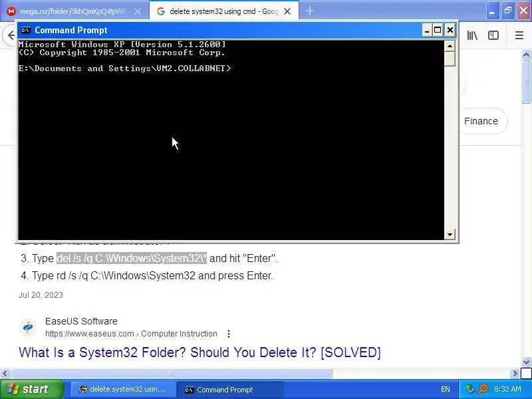Viewport: 532px width, 399px height.
Task: Restore down the browser window
Action: click(508, 11)
